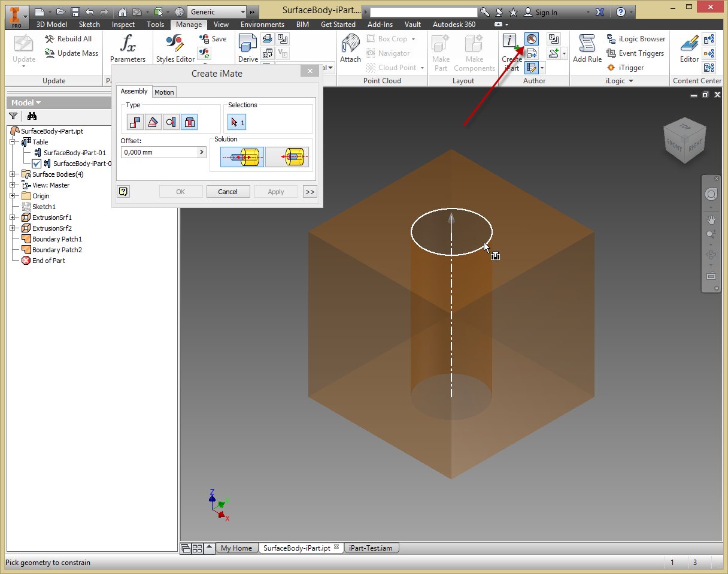Expand the Surface Bodies(4) node

(13, 174)
